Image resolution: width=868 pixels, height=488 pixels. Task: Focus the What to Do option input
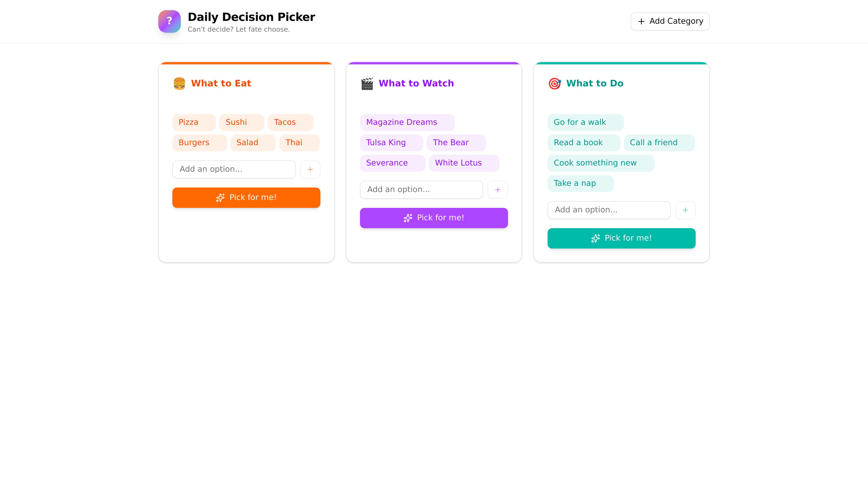click(609, 210)
